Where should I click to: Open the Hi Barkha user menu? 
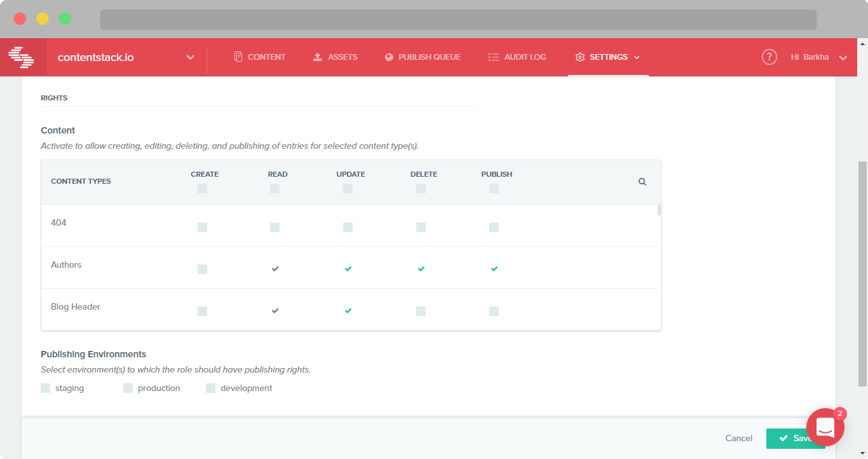click(x=810, y=57)
